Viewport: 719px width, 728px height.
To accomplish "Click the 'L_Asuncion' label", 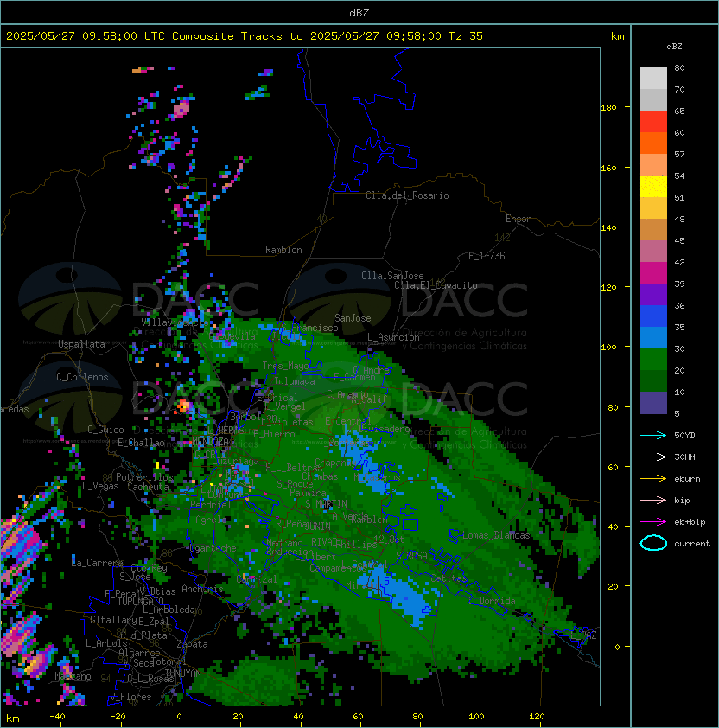I will (x=393, y=337).
